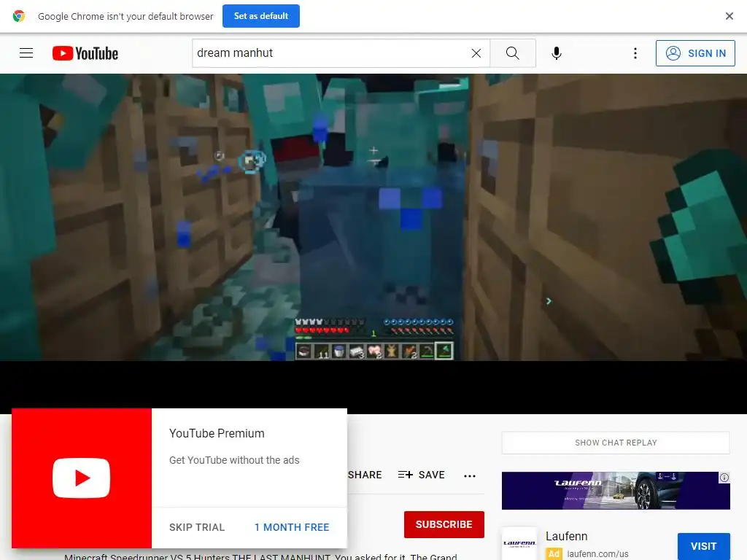Subscribe to the channel
The height and width of the screenshot is (560, 747).
click(x=444, y=524)
